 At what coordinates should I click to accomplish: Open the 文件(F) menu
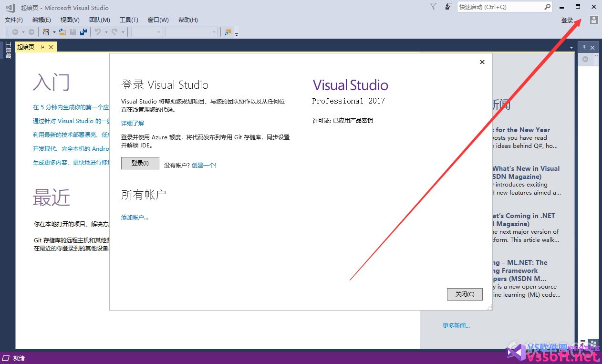(x=14, y=20)
